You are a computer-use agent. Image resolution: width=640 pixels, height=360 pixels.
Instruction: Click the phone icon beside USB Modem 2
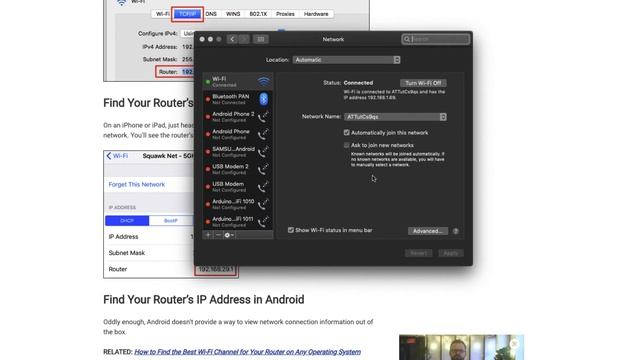(x=264, y=169)
